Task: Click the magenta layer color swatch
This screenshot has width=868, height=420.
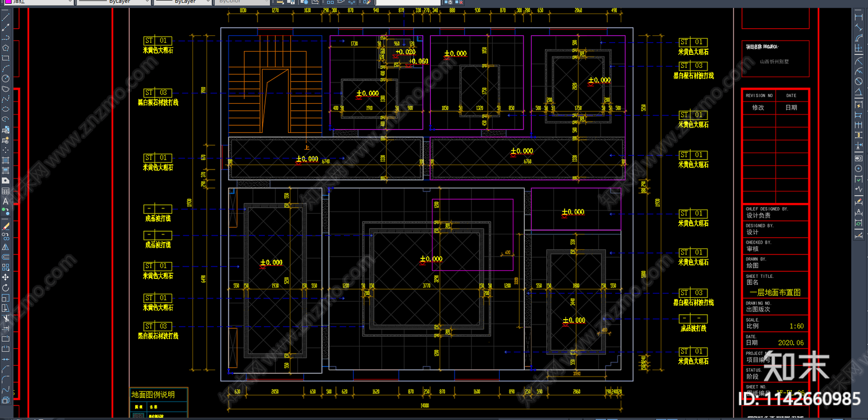Action: [x=8, y=2]
